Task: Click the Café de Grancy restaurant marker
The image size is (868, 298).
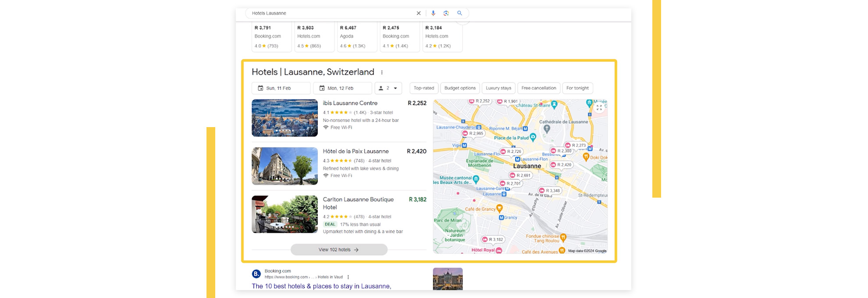Action: [499, 208]
